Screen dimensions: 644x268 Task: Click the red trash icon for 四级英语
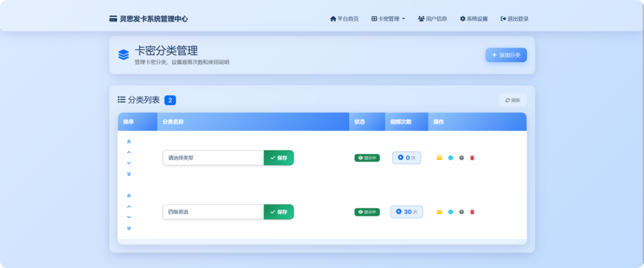click(x=472, y=212)
